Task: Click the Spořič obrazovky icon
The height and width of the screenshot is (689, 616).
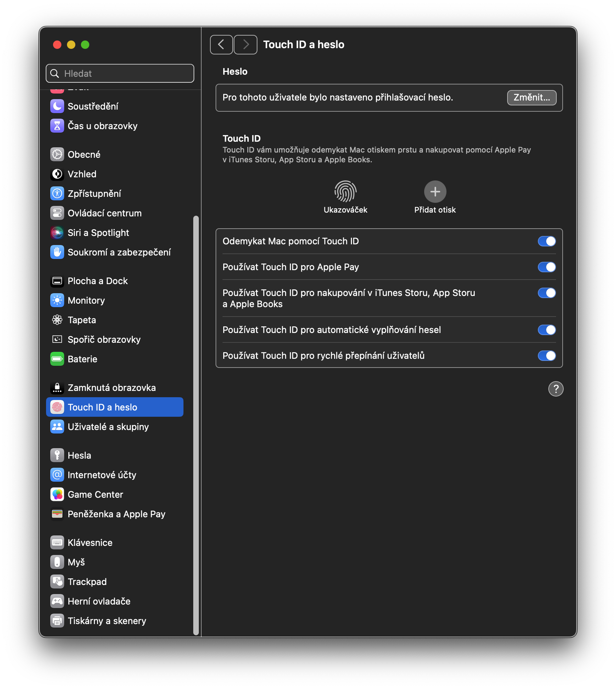Action: [57, 339]
